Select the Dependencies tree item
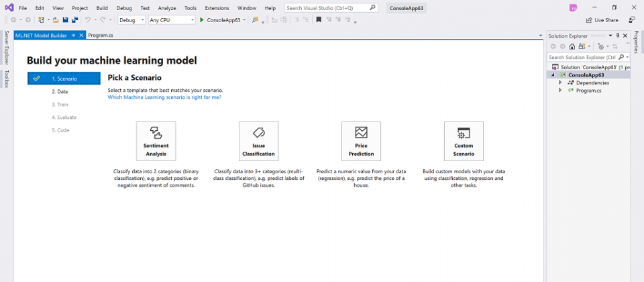Screen dimensions: 644x282 click(592, 83)
